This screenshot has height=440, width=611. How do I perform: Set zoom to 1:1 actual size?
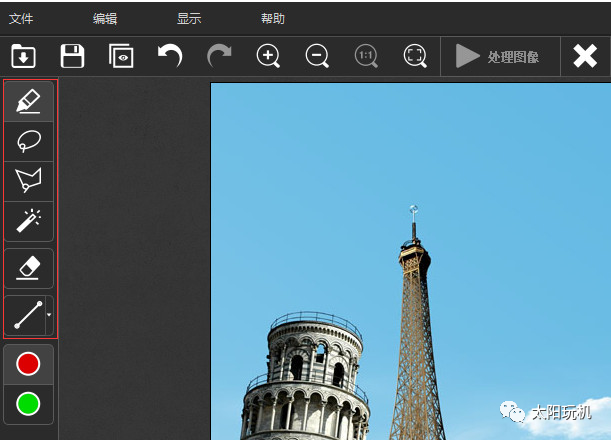point(366,56)
